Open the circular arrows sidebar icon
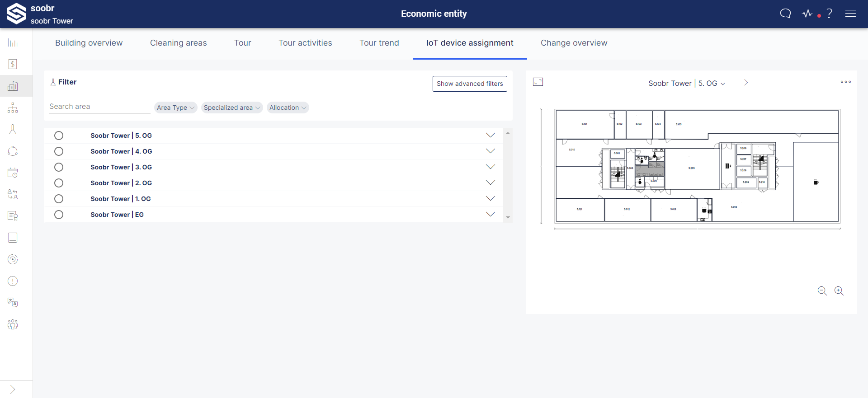This screenshot has height=398, width=868. [13, 151]
